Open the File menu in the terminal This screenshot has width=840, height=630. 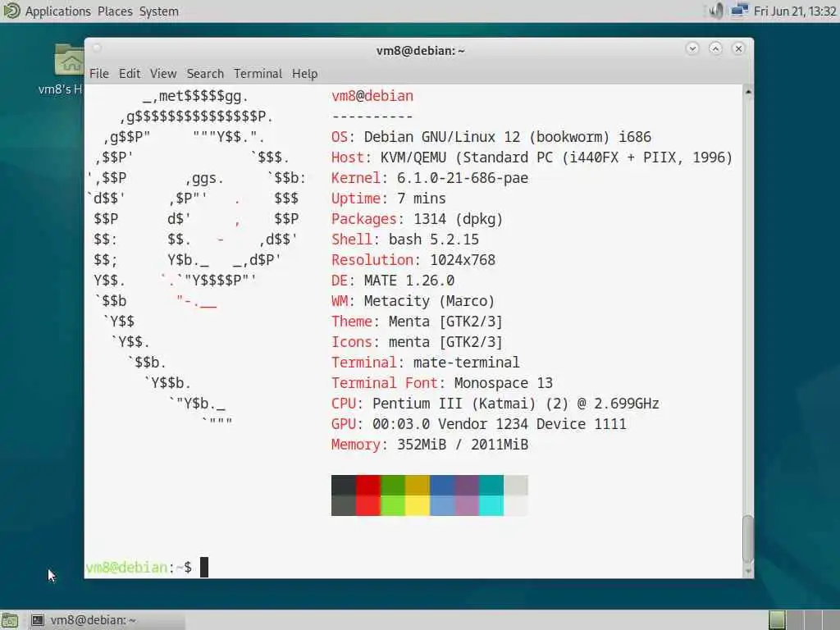(99, 73)
